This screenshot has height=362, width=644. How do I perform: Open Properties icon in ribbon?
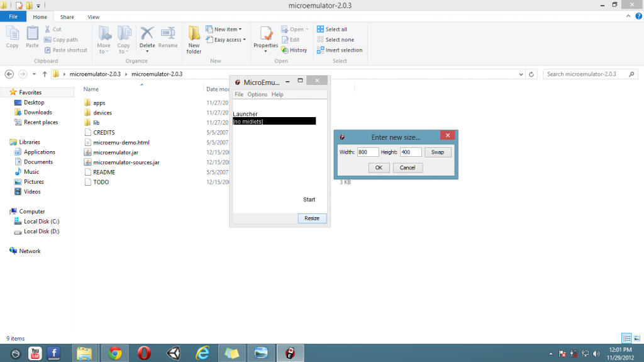click(x=265, y=37)
